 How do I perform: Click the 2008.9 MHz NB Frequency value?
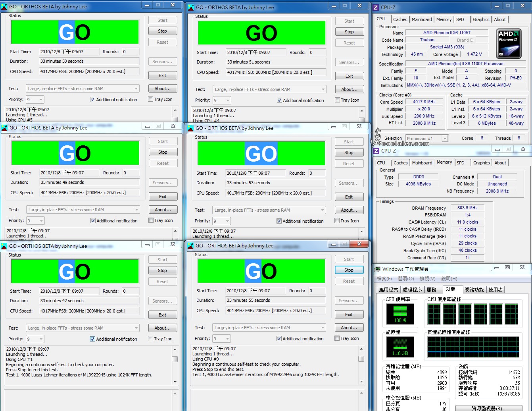pos(497,191)
